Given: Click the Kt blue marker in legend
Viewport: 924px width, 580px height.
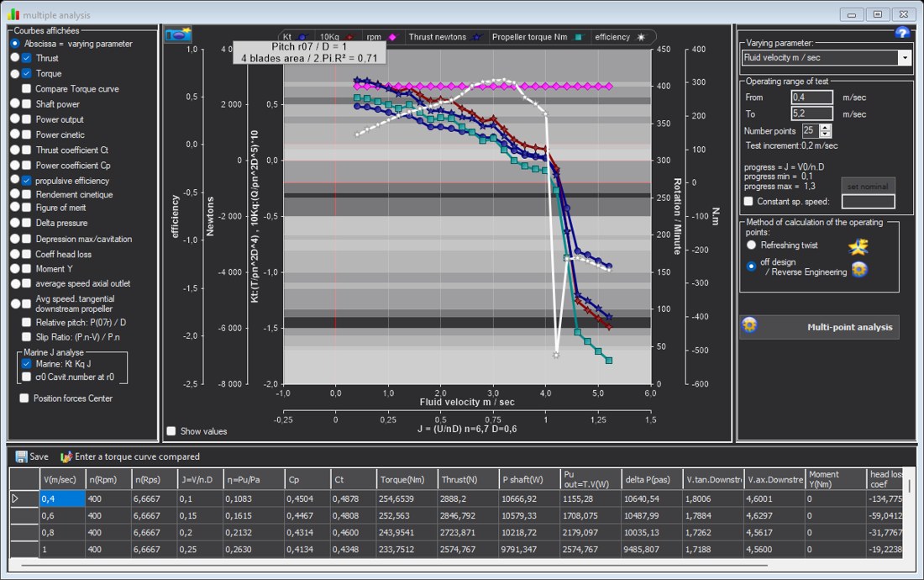Looking at the screenshot, I should [x=302, y=37].
